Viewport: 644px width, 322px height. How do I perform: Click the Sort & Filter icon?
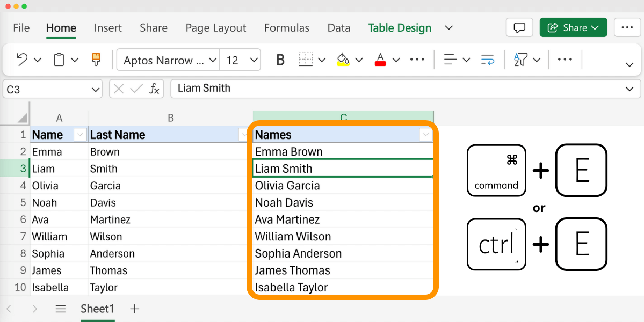click(522, 60)
